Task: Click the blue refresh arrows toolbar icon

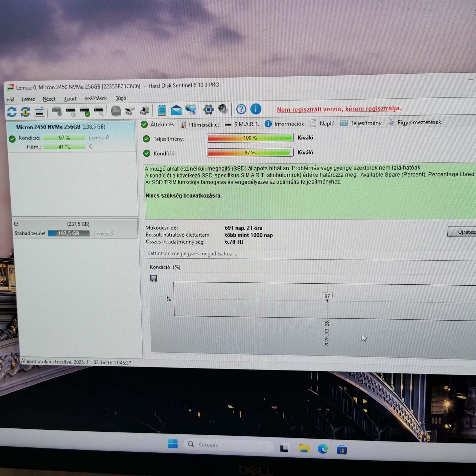Action: point(12,112)
